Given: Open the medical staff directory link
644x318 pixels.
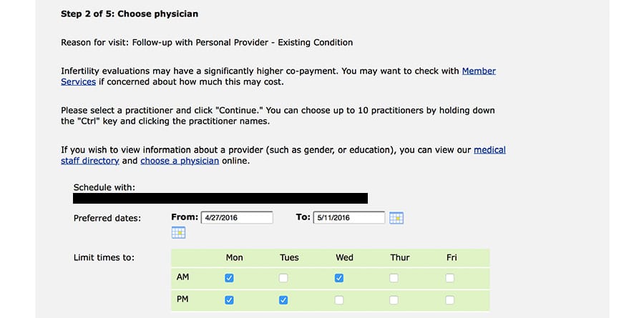Looking at the screenshot, I should (x=489, y=150).
